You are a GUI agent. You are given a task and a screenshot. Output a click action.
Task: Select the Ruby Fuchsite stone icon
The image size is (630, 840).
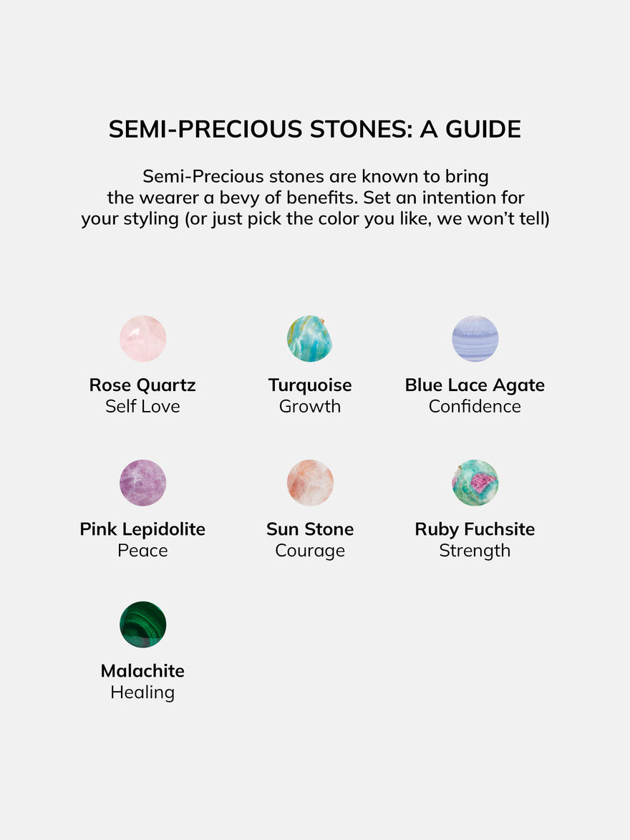475,483
